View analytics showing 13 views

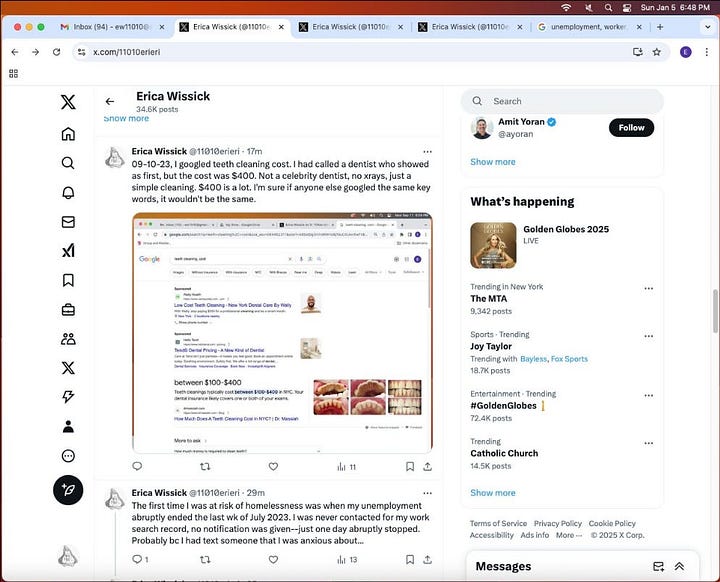click(347, 559)
